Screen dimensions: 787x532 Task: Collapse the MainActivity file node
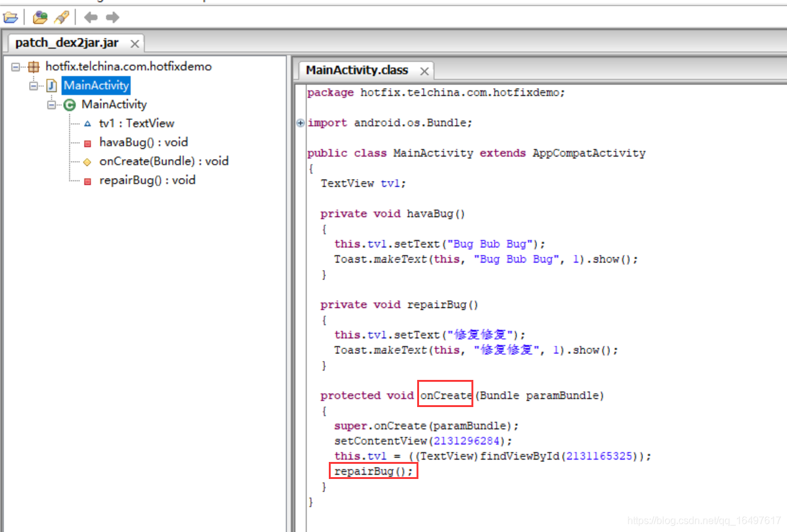(x=33, y=85)
